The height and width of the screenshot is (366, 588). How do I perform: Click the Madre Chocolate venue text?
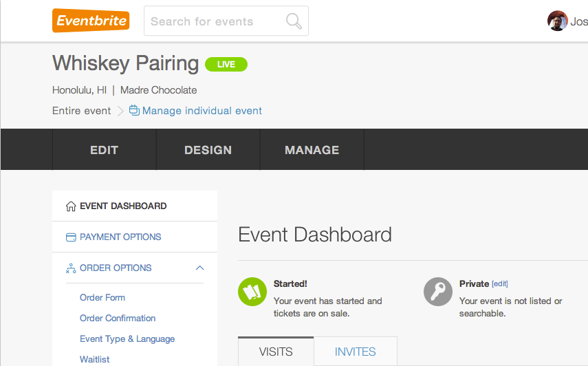158,90
